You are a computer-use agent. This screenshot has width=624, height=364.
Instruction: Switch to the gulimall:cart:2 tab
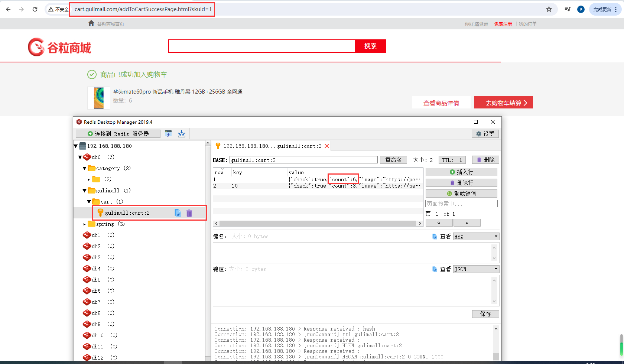pyautogui.click(x=272, y=146)
